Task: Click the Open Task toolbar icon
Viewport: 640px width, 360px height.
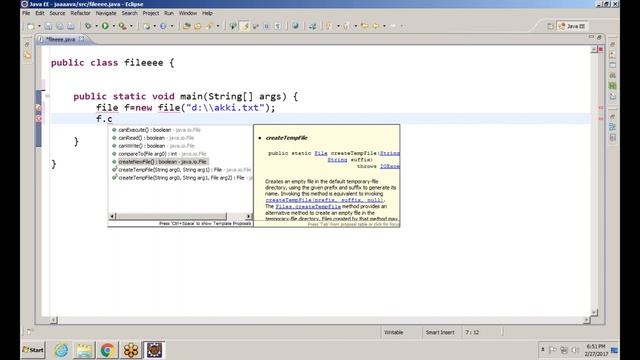Action: [x=198, y=26]
